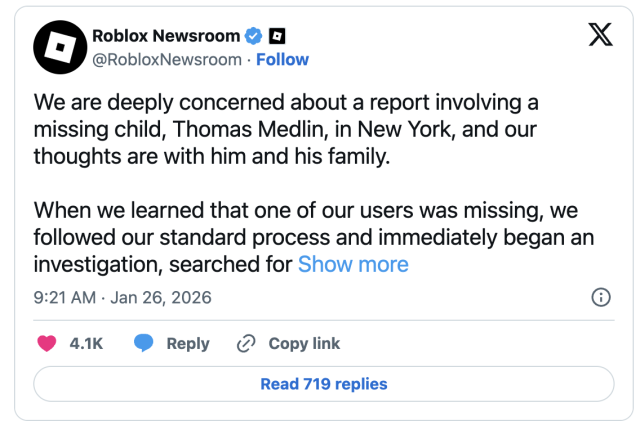Click the Reply text label

(x=188, y=343)
